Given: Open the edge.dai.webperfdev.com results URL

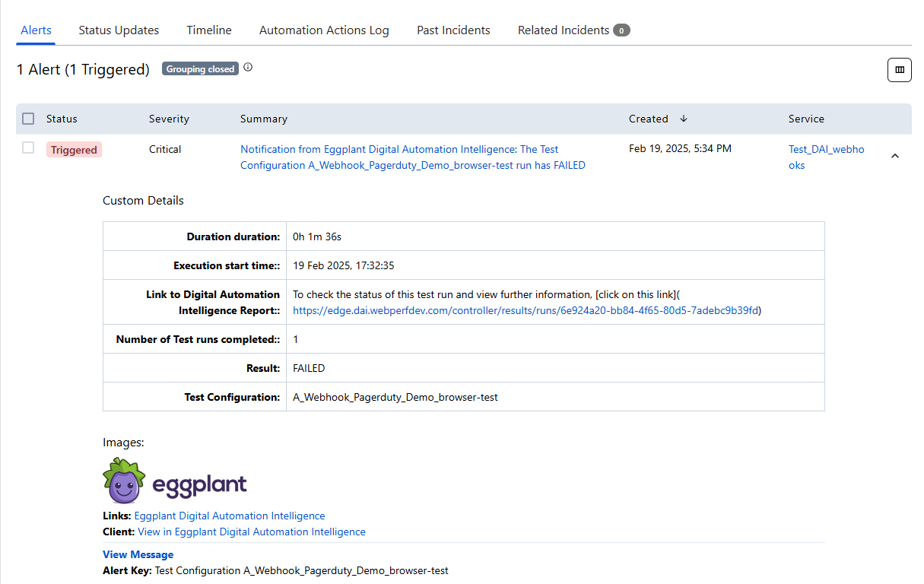Looking at the screenshot, I should [526, 310].
